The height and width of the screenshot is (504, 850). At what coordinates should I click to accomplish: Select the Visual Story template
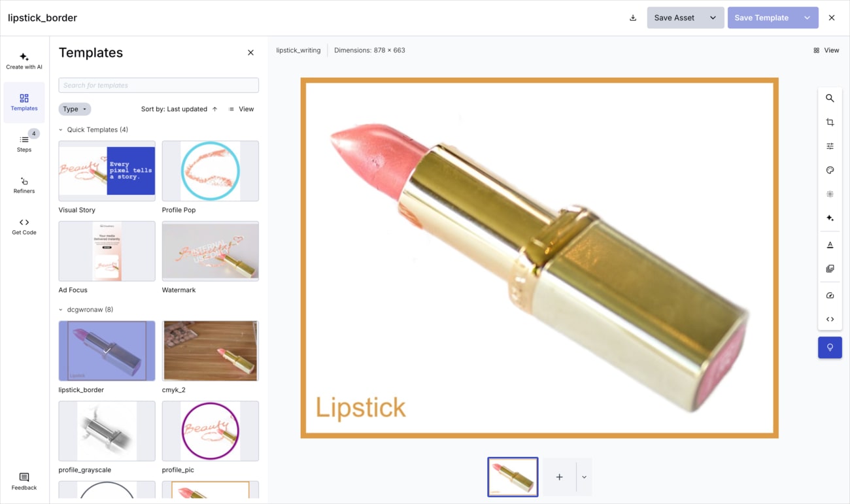click(x=107, y=171)
